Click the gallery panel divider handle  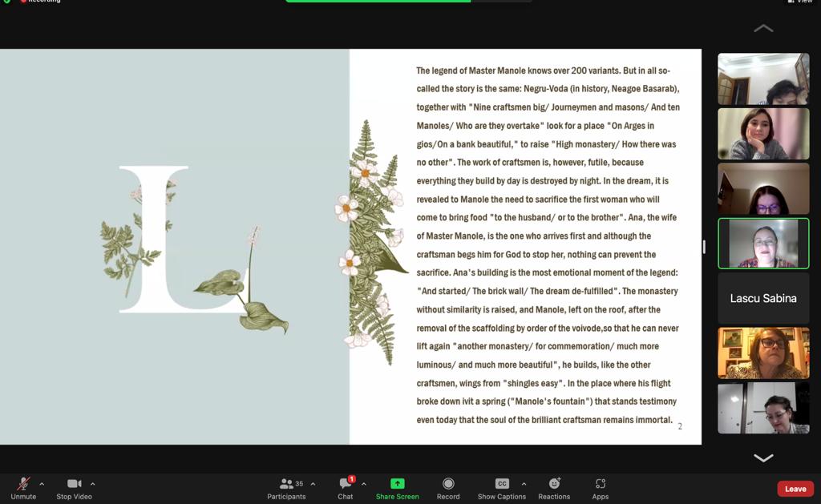(x=704, y=247)
